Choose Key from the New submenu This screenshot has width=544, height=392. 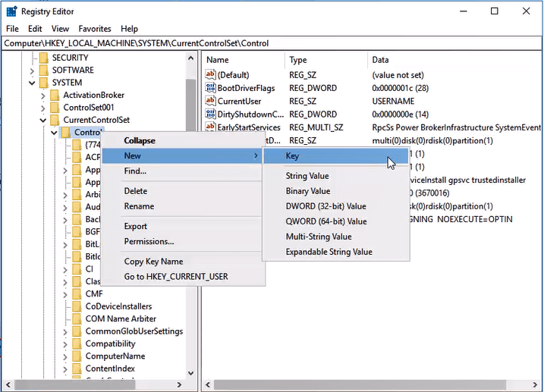pyautogui.click(x=292, y=155)
